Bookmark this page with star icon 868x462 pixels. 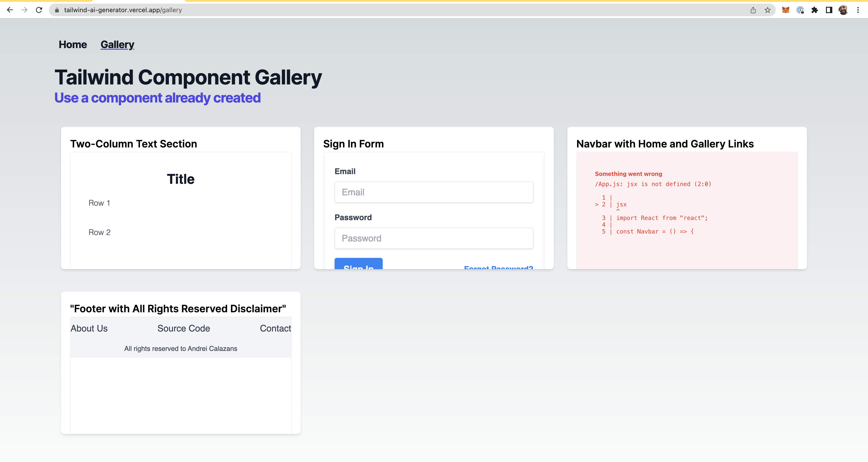(x=768, y=10)
